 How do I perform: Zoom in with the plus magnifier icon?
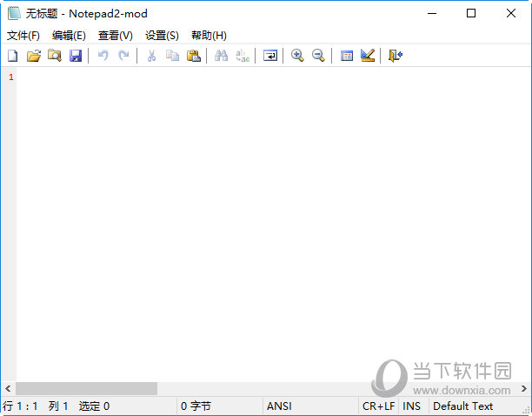[297, 56]
